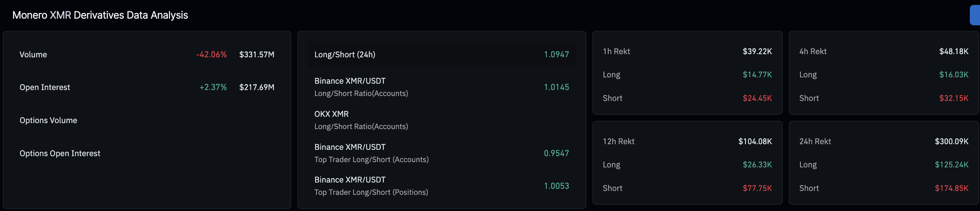Screen dimensions: 980x211
Task: Click the +2.37% open interest change
Action: [213, 87]
